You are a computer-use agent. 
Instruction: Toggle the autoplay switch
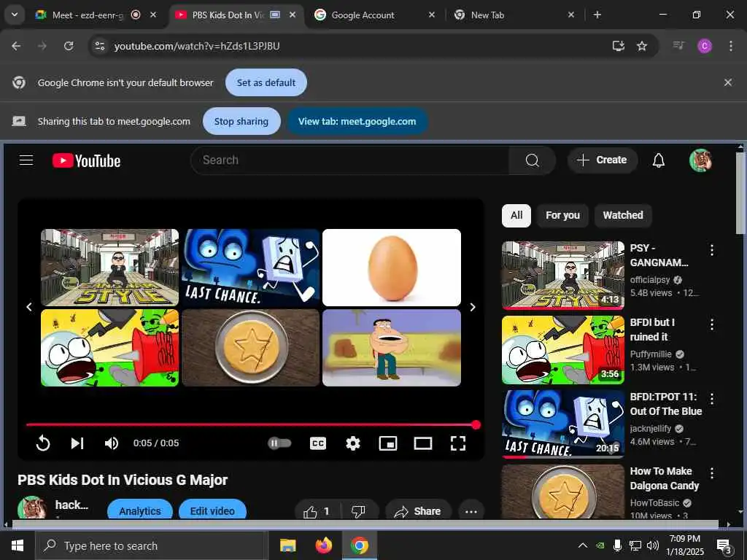click(279, 443)
